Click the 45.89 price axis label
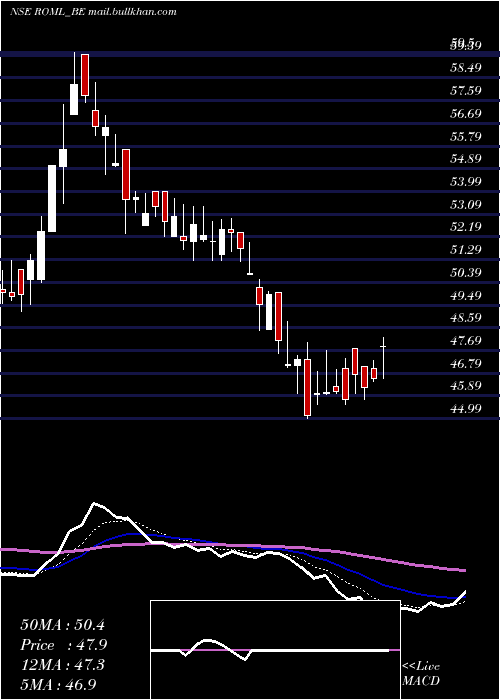500x700 pixels. (x=466, y=386)
